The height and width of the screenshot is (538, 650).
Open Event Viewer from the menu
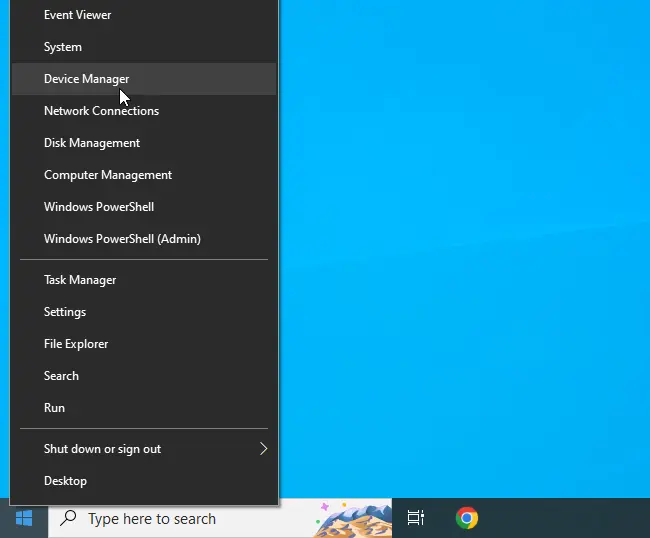click(144, 15)
